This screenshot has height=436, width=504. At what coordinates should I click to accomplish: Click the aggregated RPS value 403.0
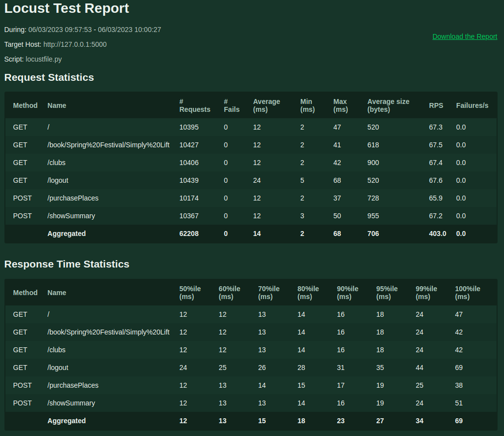(x=437, y=234)
